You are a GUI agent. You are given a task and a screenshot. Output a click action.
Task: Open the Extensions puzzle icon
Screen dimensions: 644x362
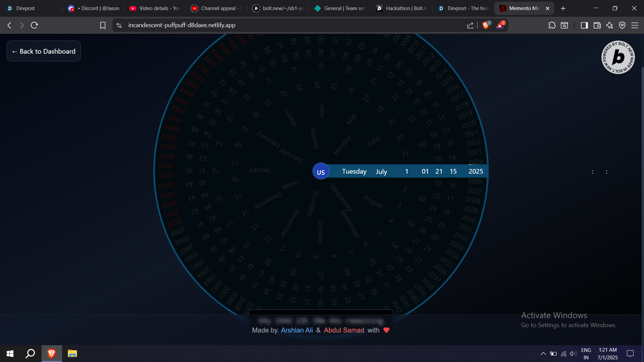[x=552, y=25]
